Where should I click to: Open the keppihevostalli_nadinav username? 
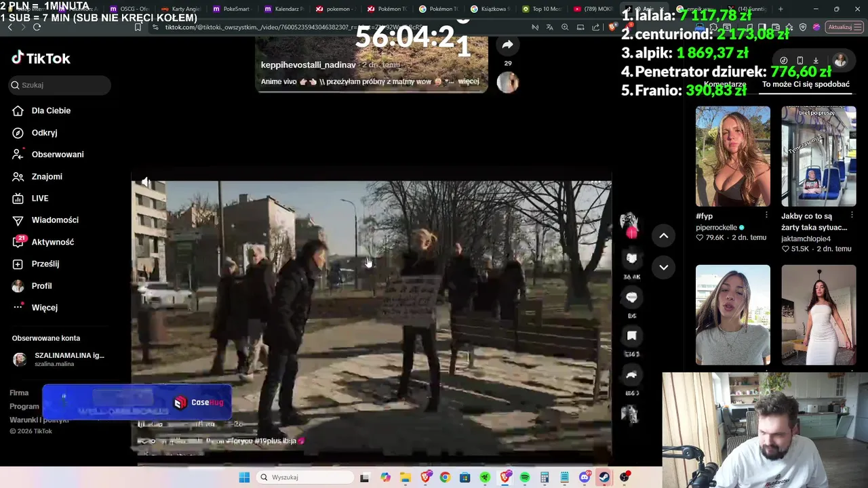click(309, 65)
